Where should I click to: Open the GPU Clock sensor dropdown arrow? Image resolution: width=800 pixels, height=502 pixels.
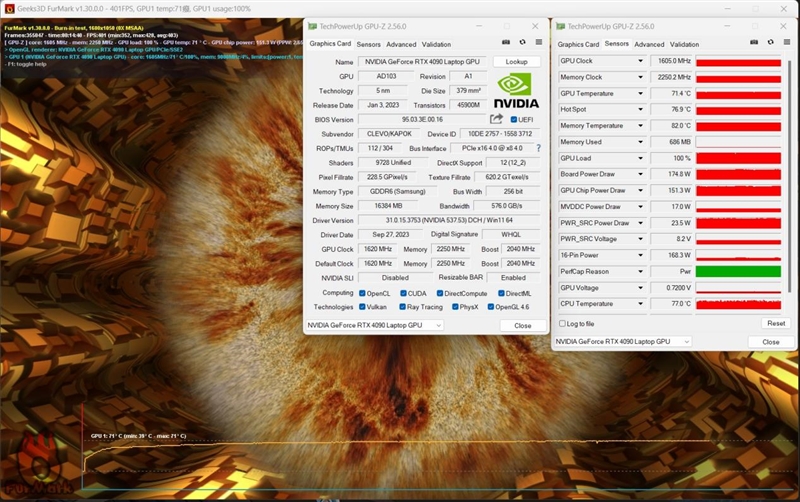tap(640, 61)
